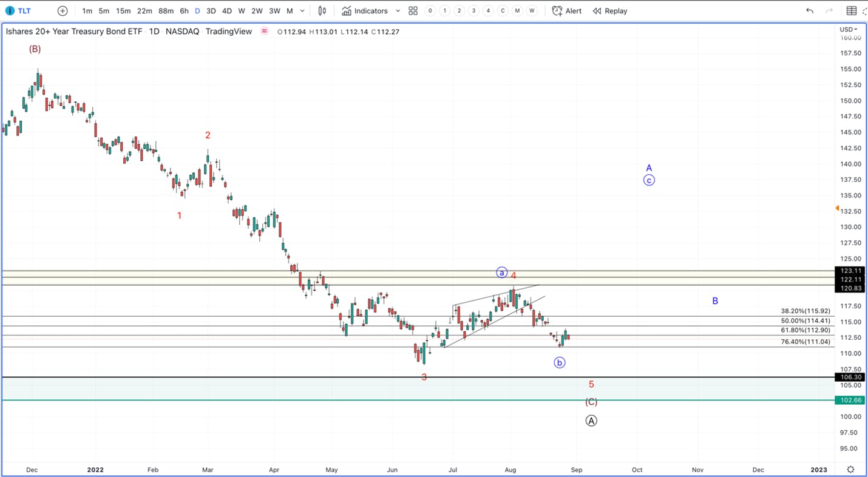Click the 106.30 price axis label
Image resolution: width=868 pixels, height=477 pixels.
click(x=850, y=377)
